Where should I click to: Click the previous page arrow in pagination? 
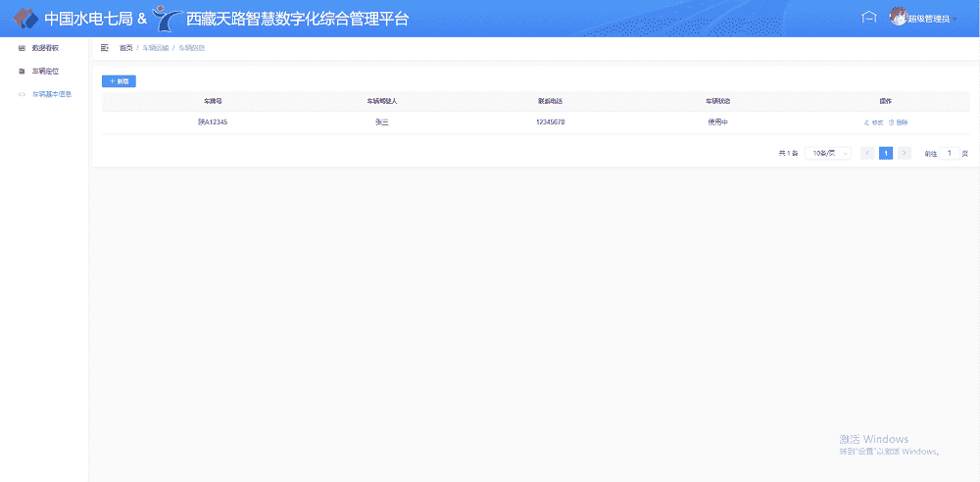click(867, 153)
